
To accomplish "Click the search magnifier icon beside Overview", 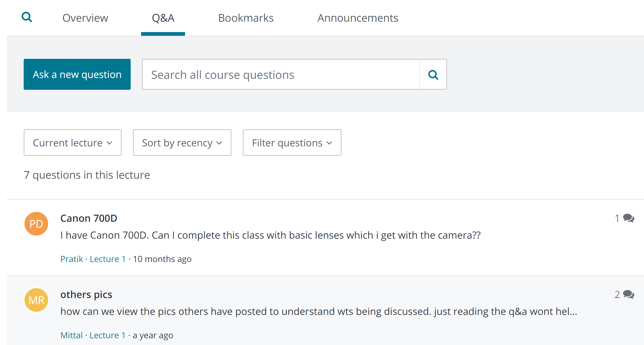I will 27,17.
